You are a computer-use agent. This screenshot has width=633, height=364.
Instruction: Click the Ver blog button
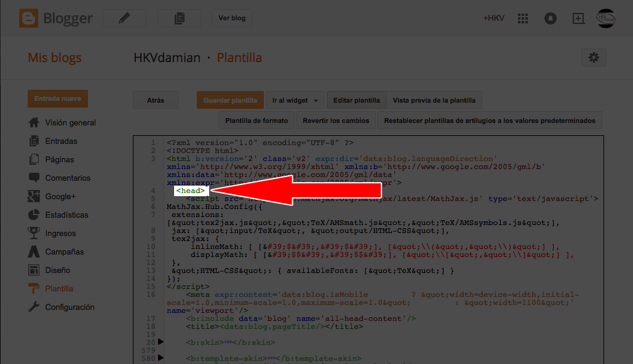(x=232, y=18)
